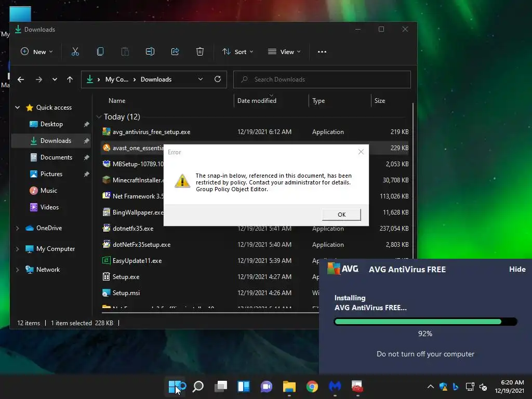Refresh the Downloads folder view
This screenshot has width=532, height=399.
pyautogui.click(x=218, y=79)
